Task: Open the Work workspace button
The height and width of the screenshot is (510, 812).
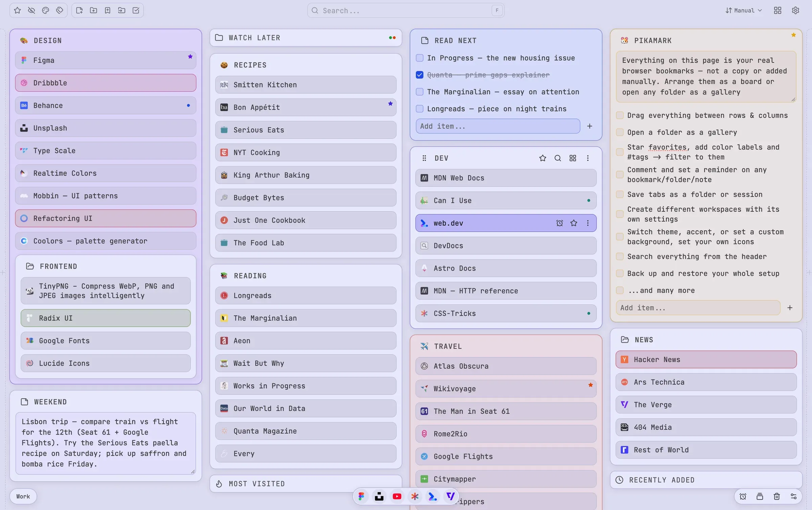Action: [23, 496]
